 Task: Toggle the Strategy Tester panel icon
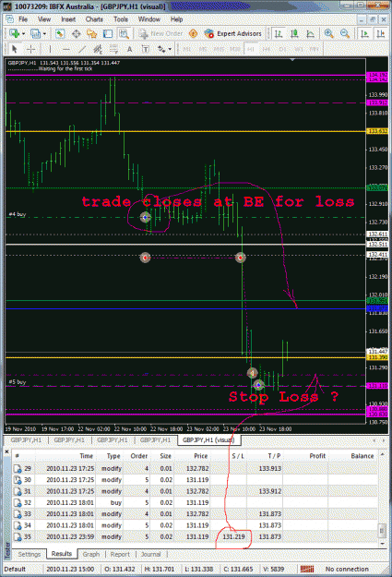pyautogui.click(x=124, y=34)
